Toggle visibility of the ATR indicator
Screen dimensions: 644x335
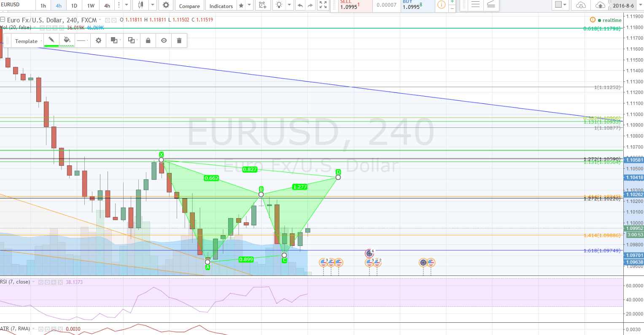click(41, 329)
